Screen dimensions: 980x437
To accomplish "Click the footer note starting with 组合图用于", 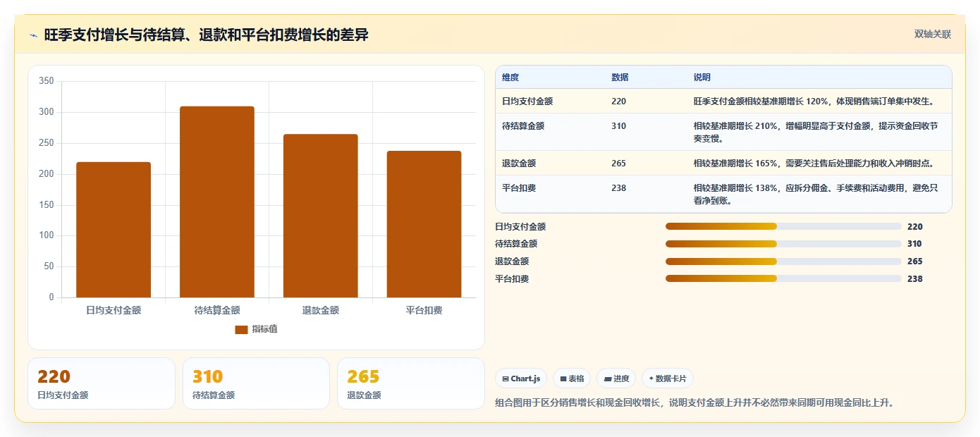I will 694,403.
